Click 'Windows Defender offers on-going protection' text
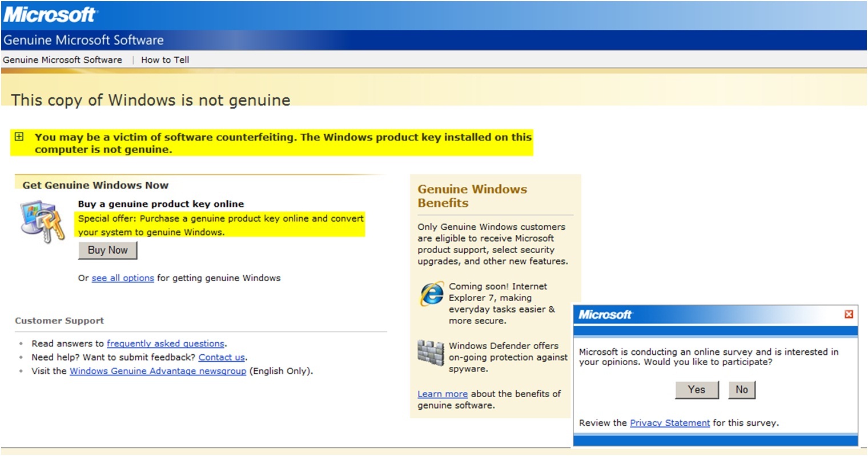Viewport: 868px width, 456px height. [508, 357]
